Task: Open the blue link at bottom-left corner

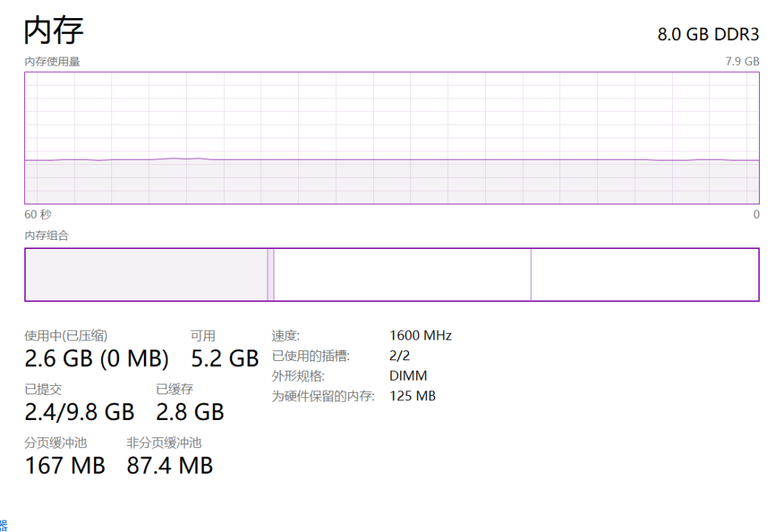Action: pos(4,524)
